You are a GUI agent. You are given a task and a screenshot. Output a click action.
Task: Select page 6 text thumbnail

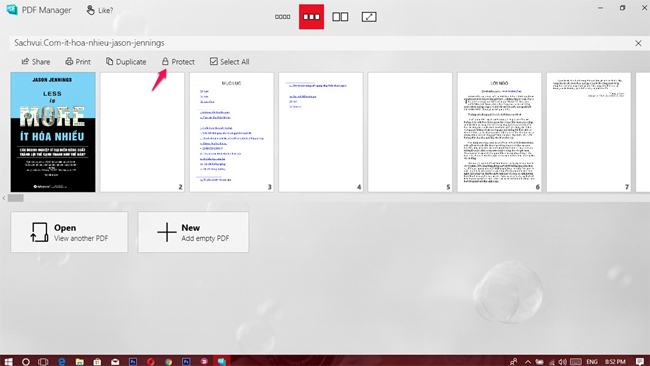click(x=500, y=132)
